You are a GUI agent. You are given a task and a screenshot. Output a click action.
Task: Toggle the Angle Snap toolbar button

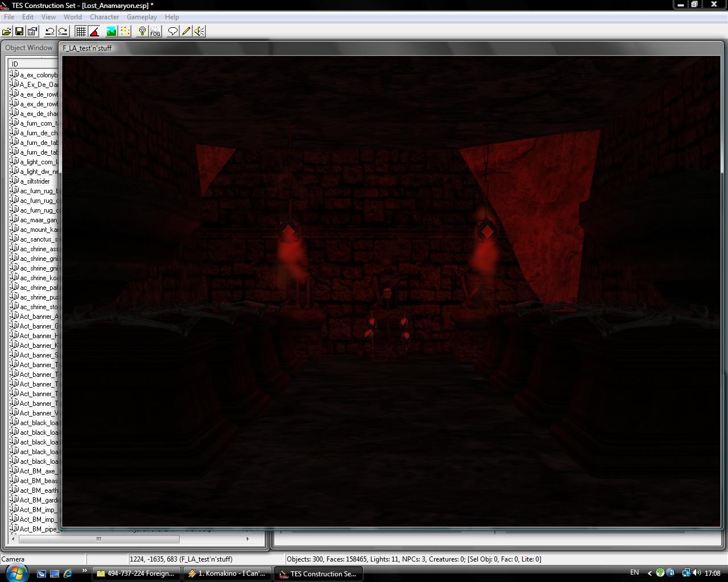[x=94, y=32]
